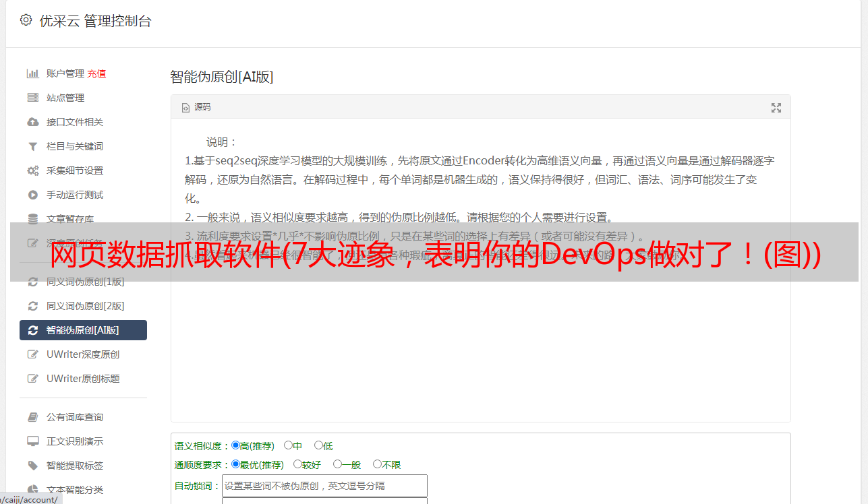Click the edit icon beside UWriter深度原创
The image size is (868, 504).
32,354
